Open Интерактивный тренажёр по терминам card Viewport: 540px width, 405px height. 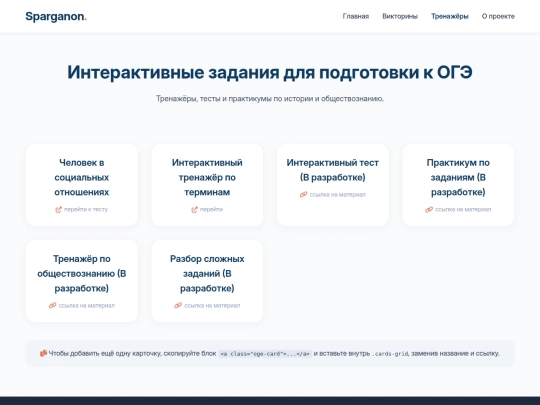point(207,185)
